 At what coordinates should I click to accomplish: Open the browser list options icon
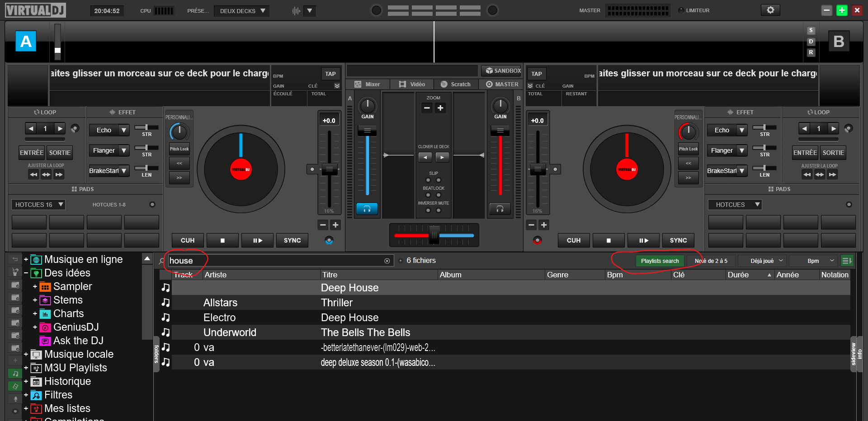pyautogui.click(x=846, y=261)
